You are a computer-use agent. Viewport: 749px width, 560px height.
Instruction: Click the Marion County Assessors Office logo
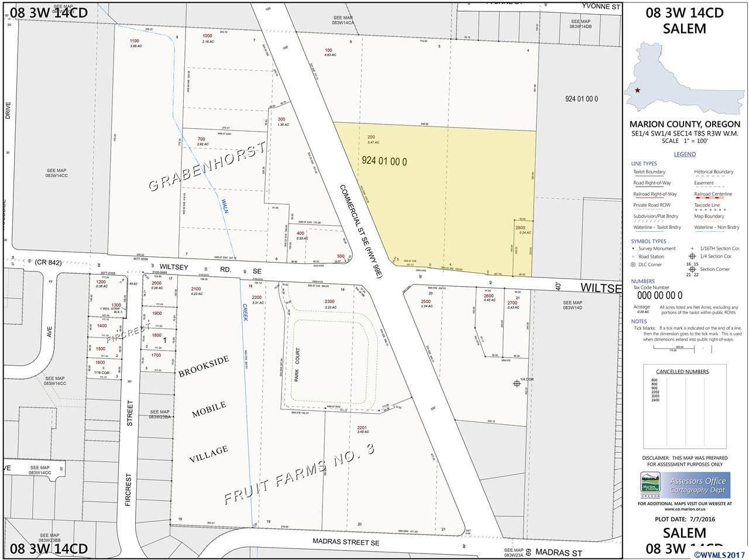(x=684, y=485)
